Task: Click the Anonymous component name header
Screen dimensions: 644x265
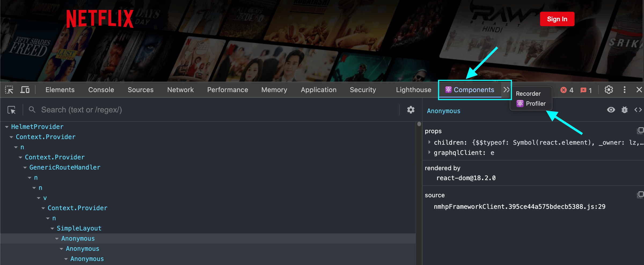Action: coord(444,111)
